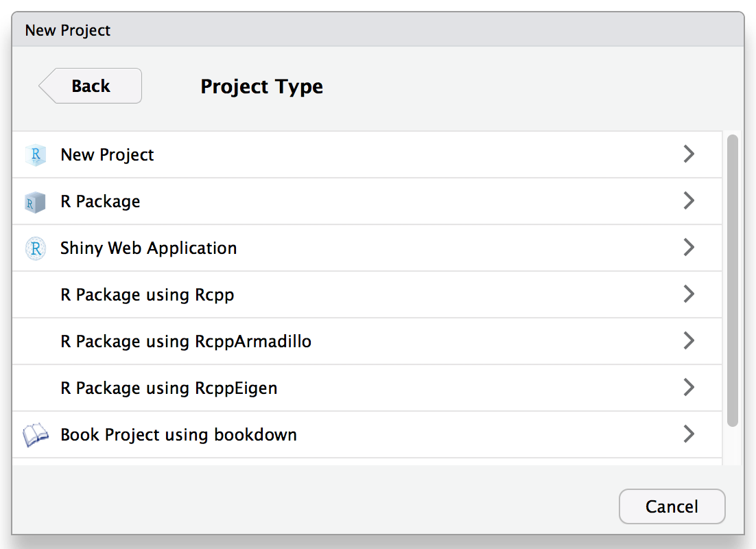
Task: Click the Shiny Web Application R icon
Action: click(x=35, y=248)
